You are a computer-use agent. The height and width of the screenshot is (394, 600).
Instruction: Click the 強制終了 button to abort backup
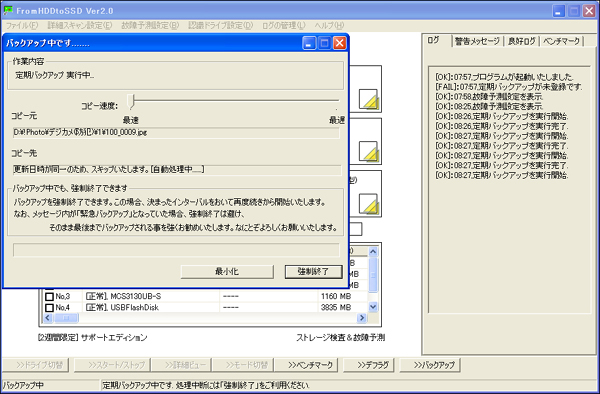pos(313,272)
